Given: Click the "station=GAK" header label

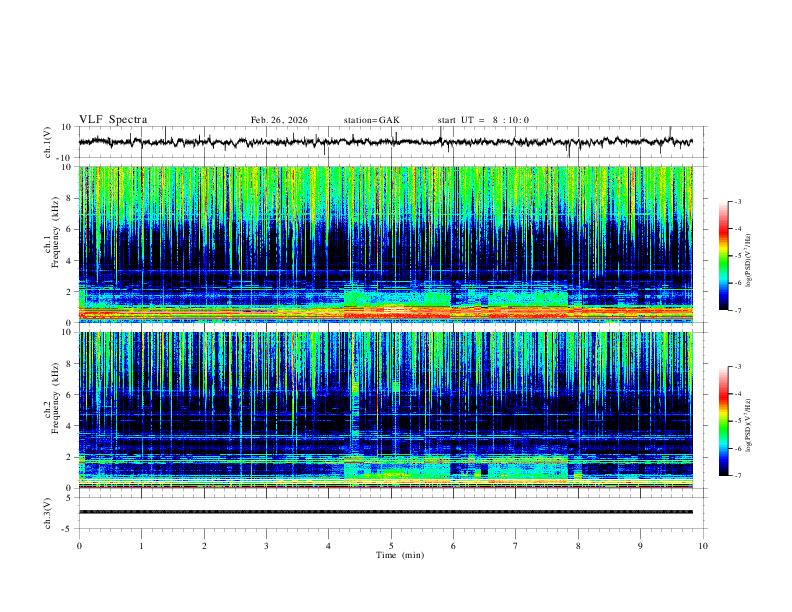Looking at the screenshot, I should [371, 120].
